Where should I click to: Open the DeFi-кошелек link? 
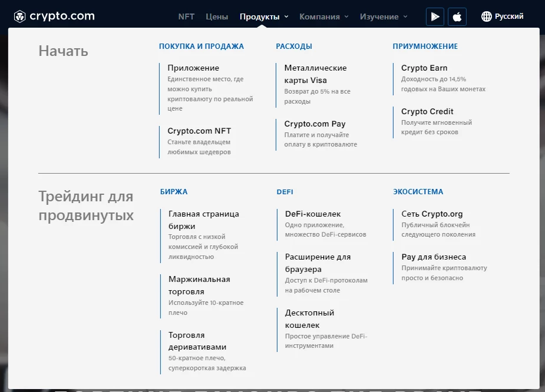point(313,214)
